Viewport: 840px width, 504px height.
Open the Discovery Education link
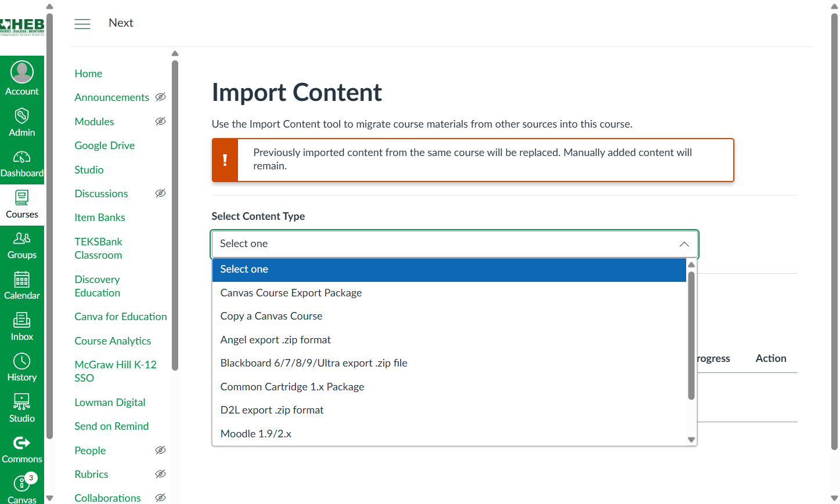point(98,286)
